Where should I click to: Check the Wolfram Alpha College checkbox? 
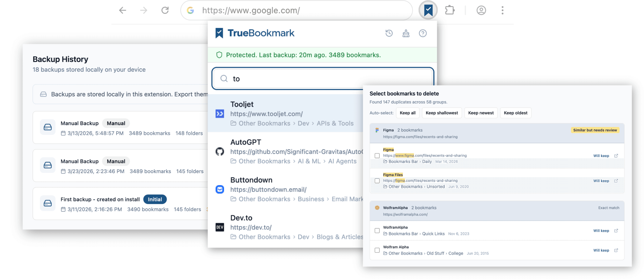point(377,250)
